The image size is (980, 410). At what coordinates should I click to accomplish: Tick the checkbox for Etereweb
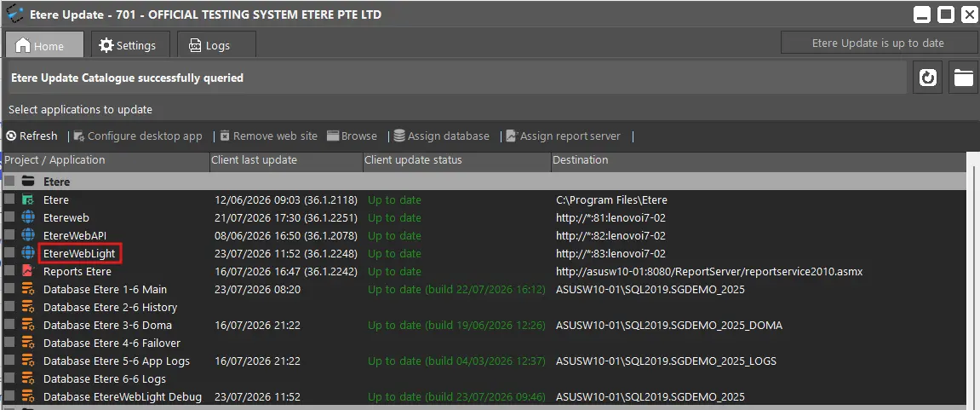coord(9,217)
